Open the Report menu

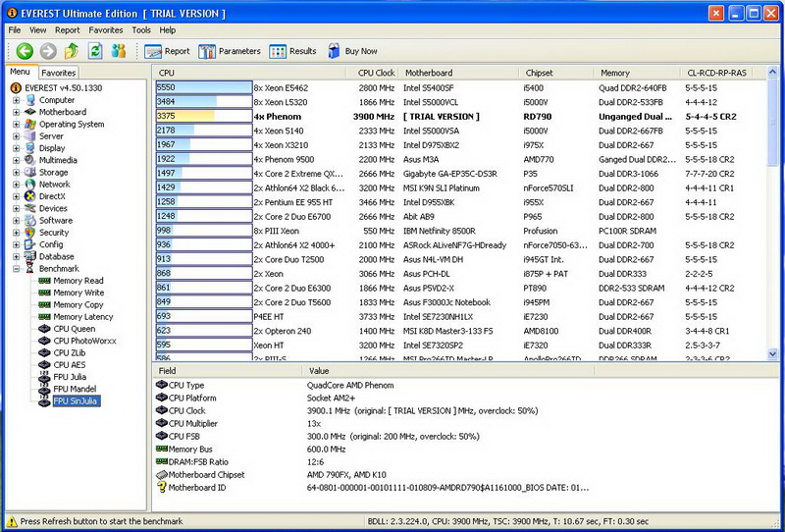coord(67,30)
